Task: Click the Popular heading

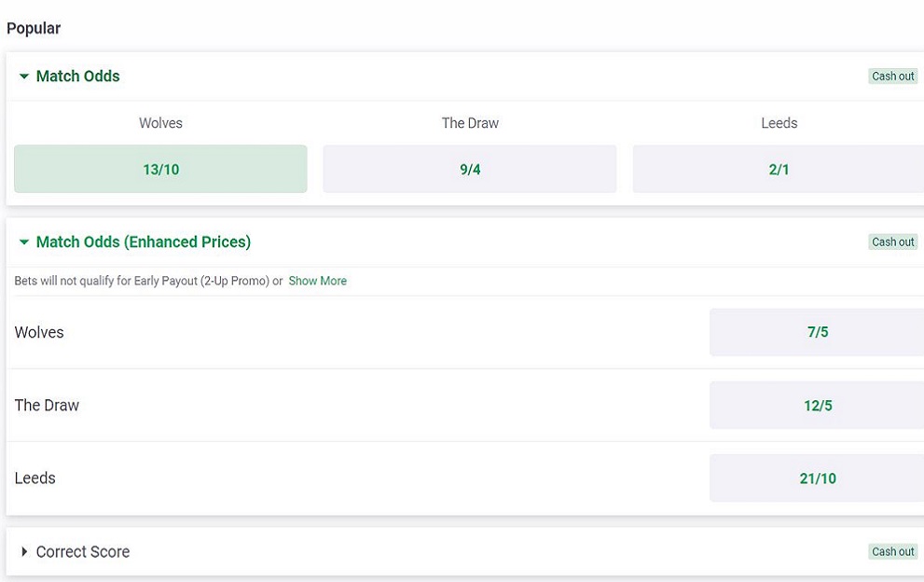Action: pyautogui.click(x=34, y=28)
